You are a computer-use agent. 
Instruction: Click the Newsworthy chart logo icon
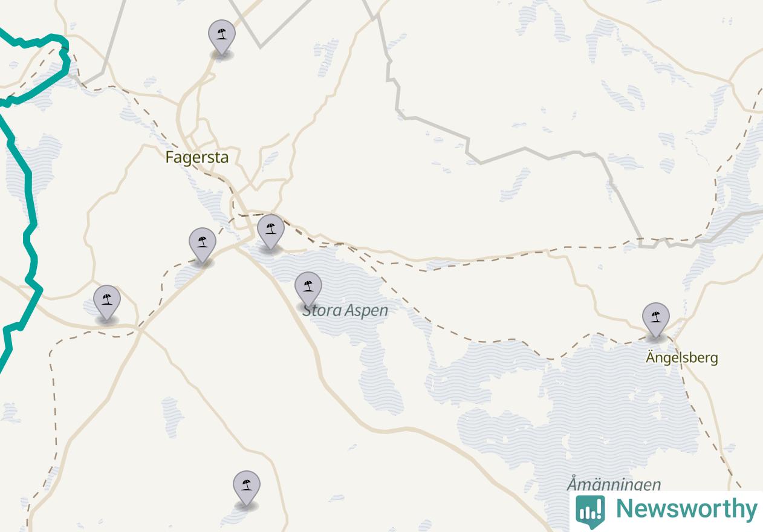coord(589,511)
